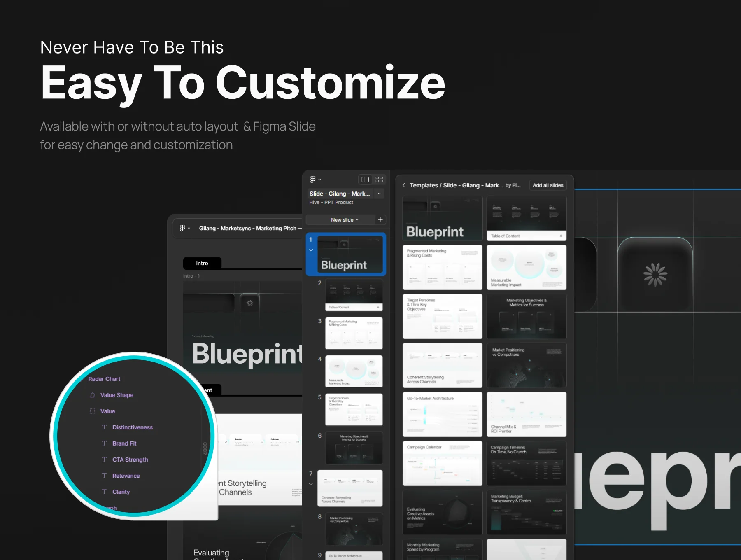Screen dimensions: 741x560
Task: Pick the Marketing Budget Transparency & Control template
Action: click(x=527, y=512)
